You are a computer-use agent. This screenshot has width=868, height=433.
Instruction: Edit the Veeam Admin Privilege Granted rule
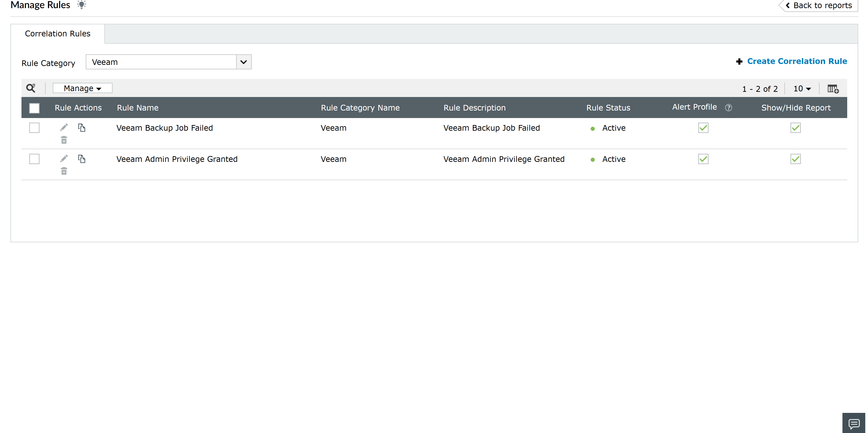coord(64,159)
